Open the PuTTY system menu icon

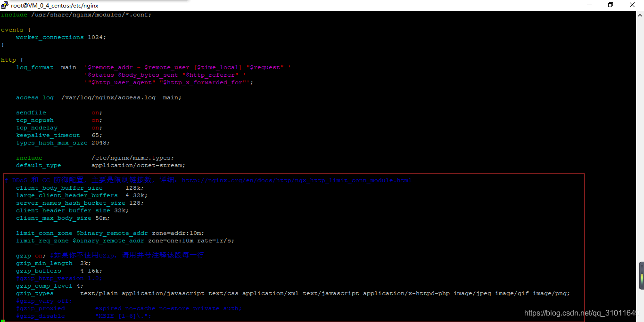click(5, 5)
